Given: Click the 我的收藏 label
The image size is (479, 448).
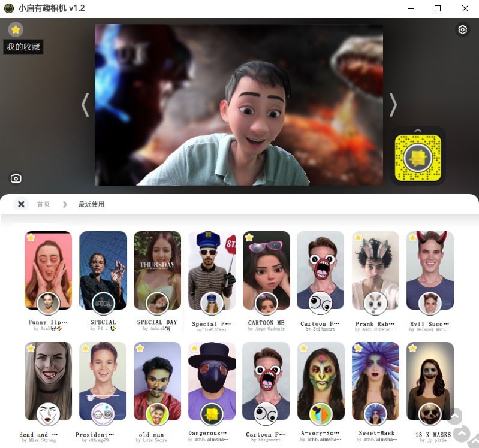Looking at the screenshot, I should pos(23,47).
